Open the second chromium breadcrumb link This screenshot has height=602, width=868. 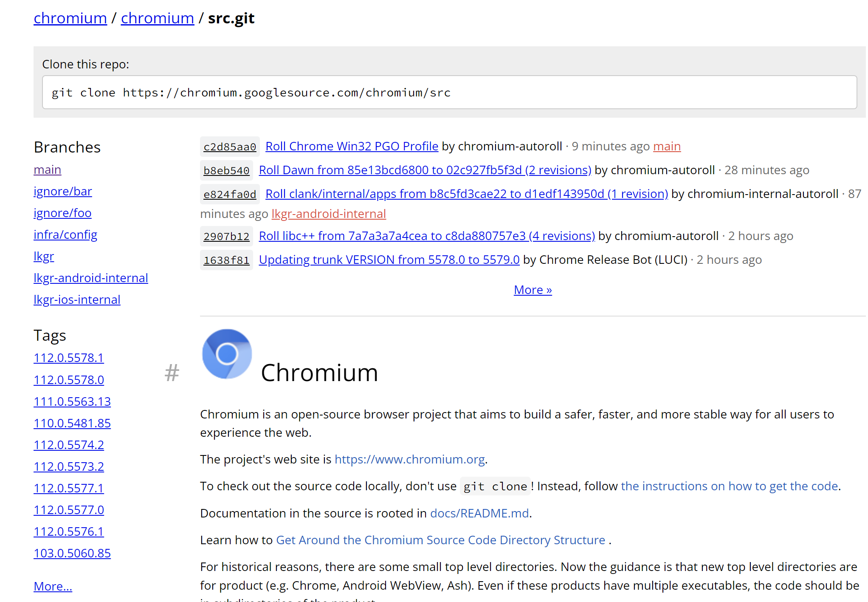pos(157,18)
